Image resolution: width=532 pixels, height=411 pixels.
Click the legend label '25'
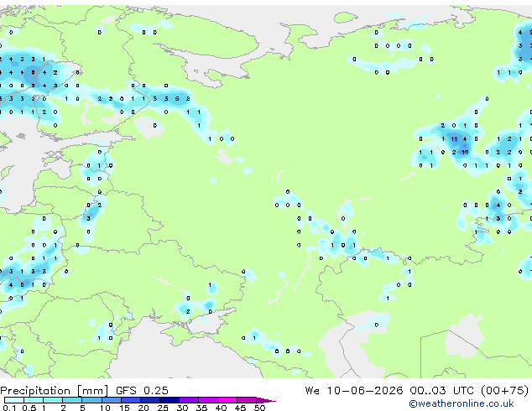click(x=163, y=408)
